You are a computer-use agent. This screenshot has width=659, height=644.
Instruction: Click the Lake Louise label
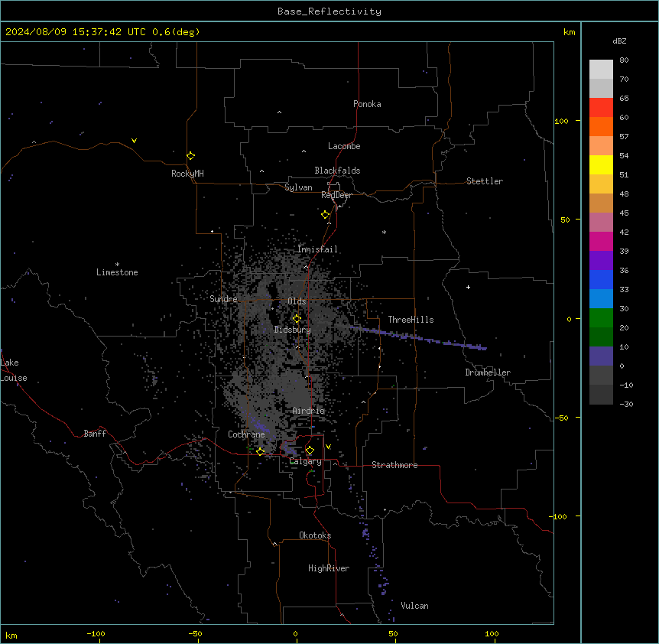coord(14,370)
